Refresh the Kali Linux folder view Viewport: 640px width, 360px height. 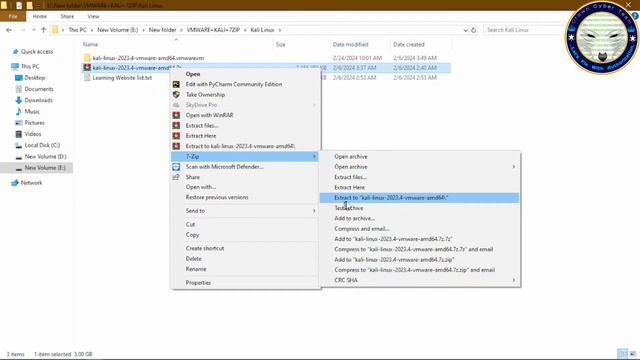pyautogui.click(x=473, y=30)
